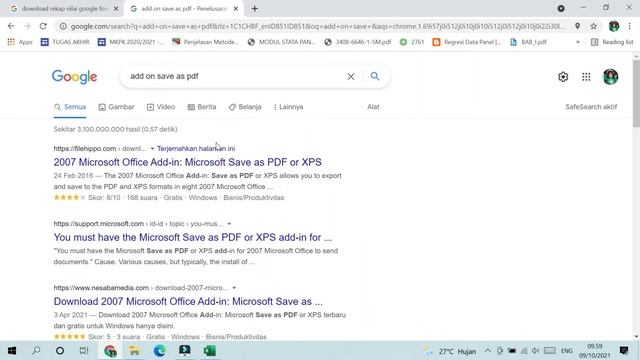
Task: Switch to the Video results tab
Action: coord(161,107)
